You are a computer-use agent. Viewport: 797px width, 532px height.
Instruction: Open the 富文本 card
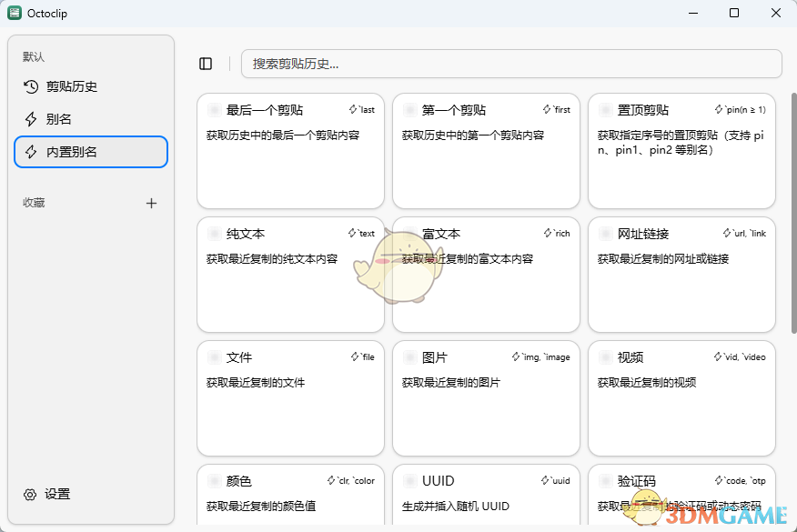pyautogui.click(x=486, y=274)
